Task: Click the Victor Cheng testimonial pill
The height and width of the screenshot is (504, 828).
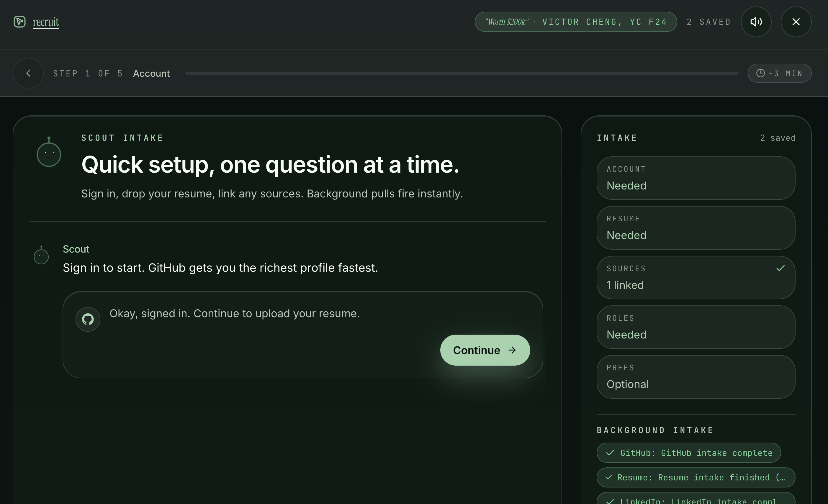Action: [x=575, y=22]
